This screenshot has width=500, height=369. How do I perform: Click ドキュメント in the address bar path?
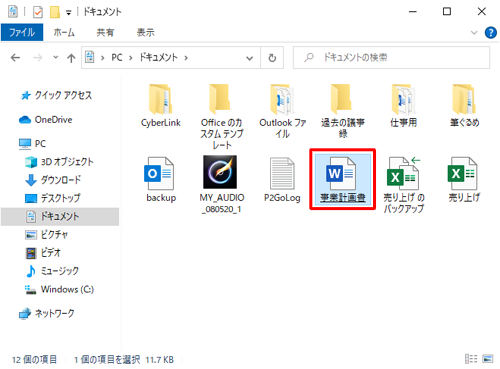click(158, 58)
